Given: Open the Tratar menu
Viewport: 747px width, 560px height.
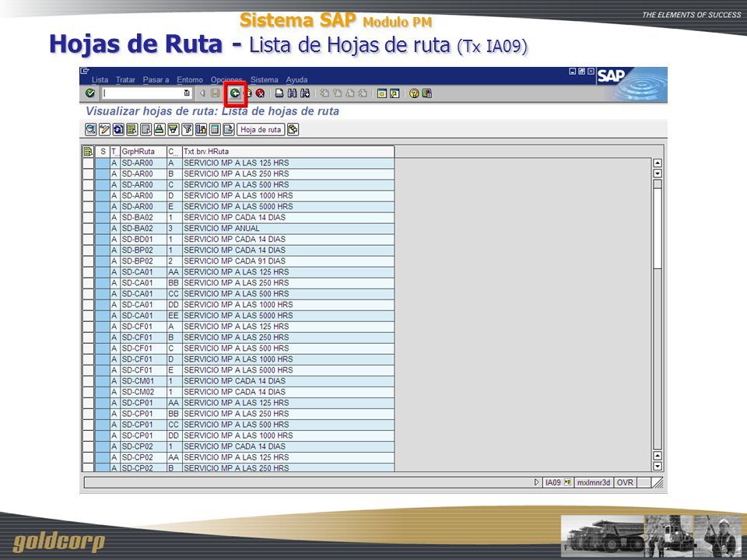Looking at the screenshot, I should click(125, 79).
